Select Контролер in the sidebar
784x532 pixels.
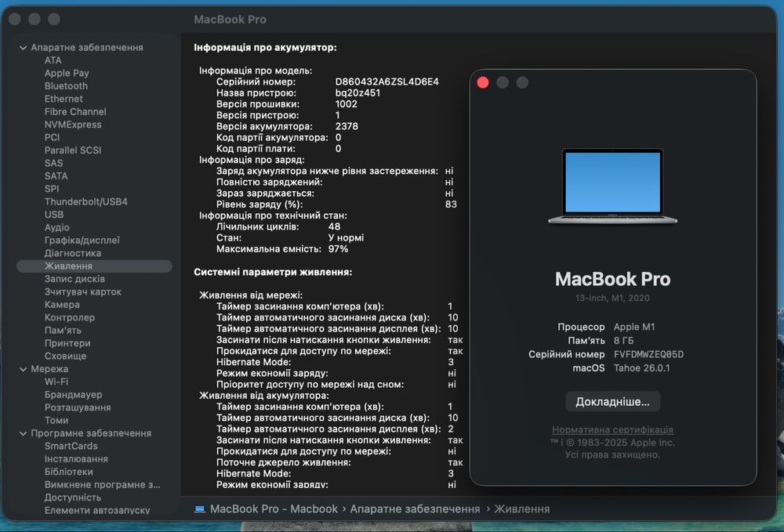click(70, 317)
